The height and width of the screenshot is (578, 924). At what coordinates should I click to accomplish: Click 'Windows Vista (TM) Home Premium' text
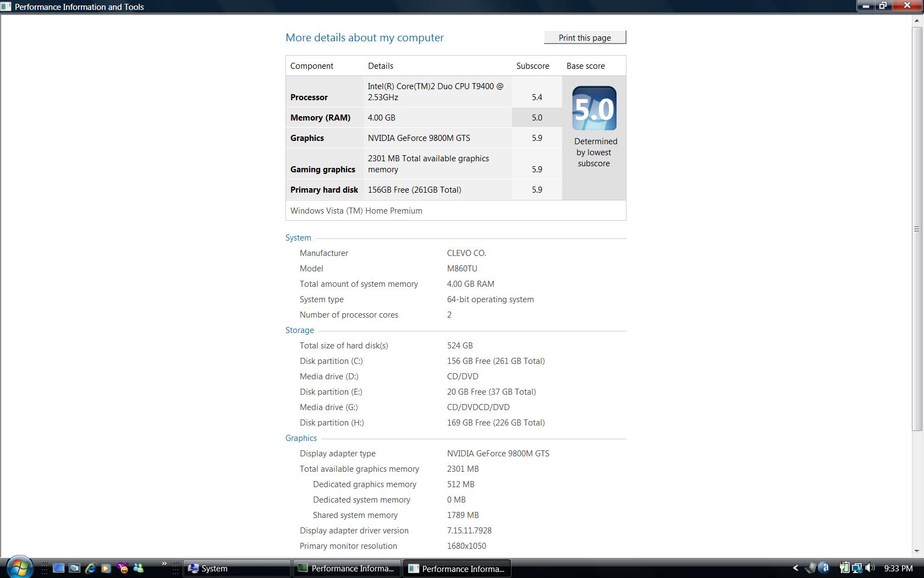356,211
